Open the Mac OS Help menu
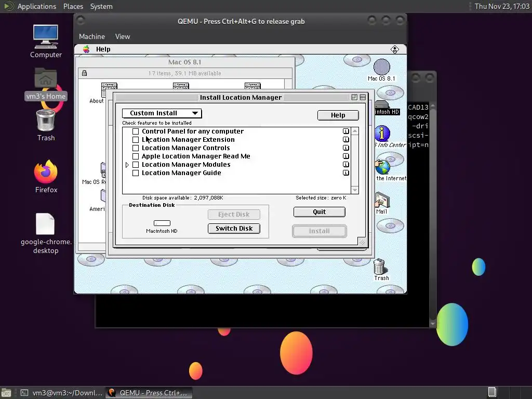The height and width of the screenshot is (399, 532). pyautogui.click(x=103, y=49)
